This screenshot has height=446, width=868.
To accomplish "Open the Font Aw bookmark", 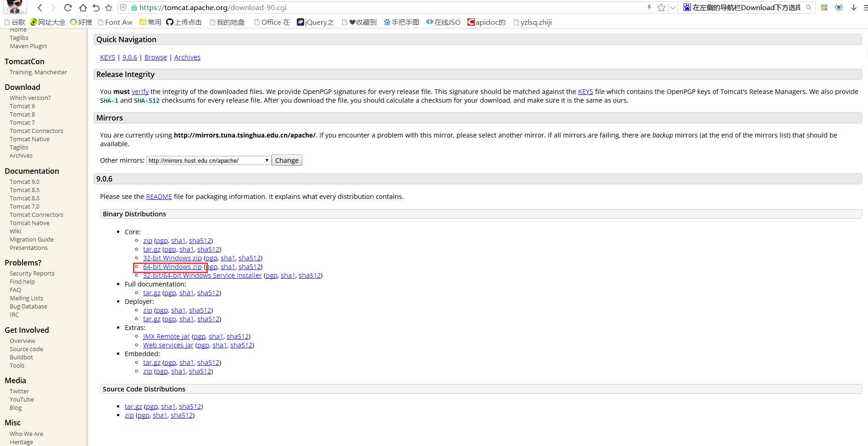I will point(115,22).
